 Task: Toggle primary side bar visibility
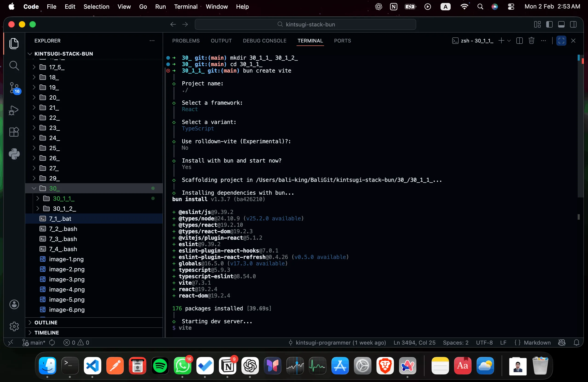pyautogui.click(x=549, y=24)
